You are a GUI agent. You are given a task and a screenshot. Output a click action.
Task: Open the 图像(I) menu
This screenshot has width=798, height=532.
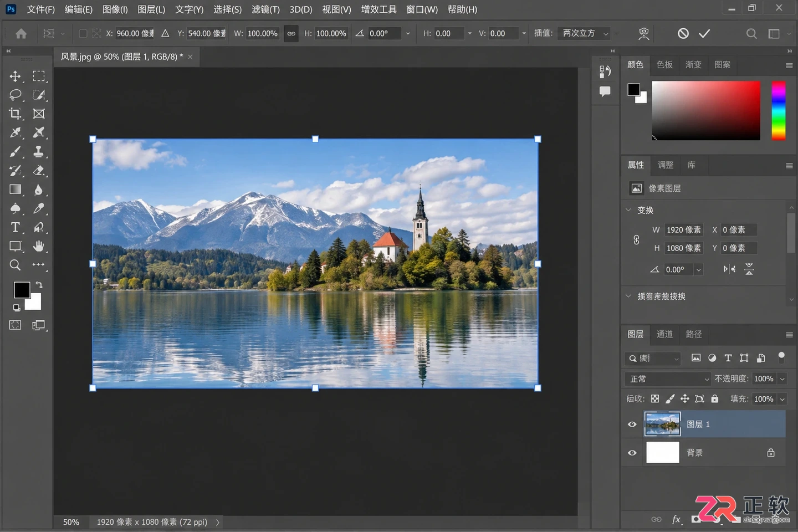(x=115, y=9)
